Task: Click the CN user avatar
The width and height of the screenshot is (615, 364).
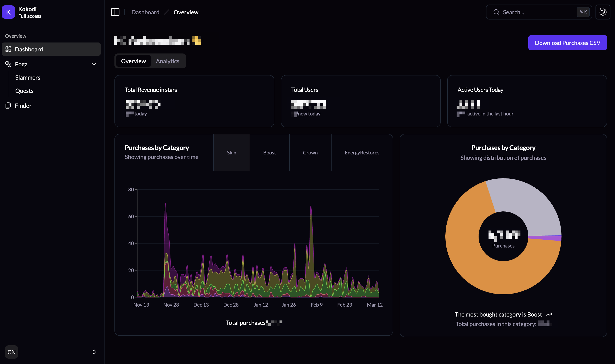Action: tap(12, 352)
